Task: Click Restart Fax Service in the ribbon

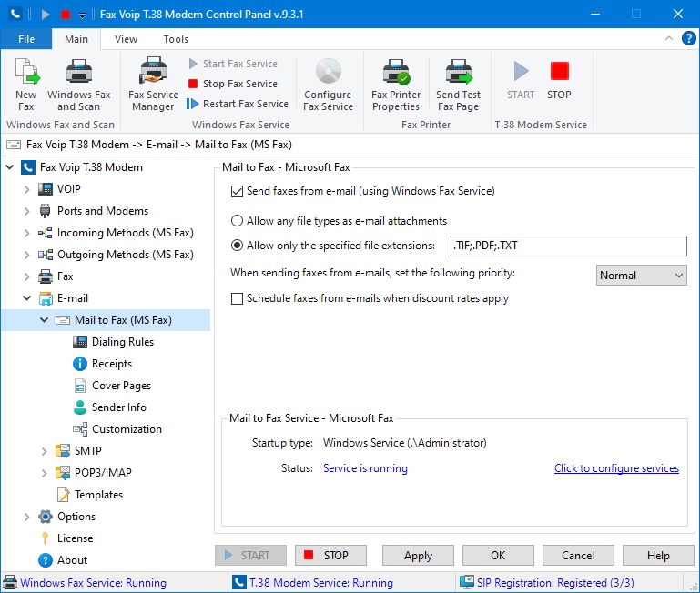Action: click(238, 104)
